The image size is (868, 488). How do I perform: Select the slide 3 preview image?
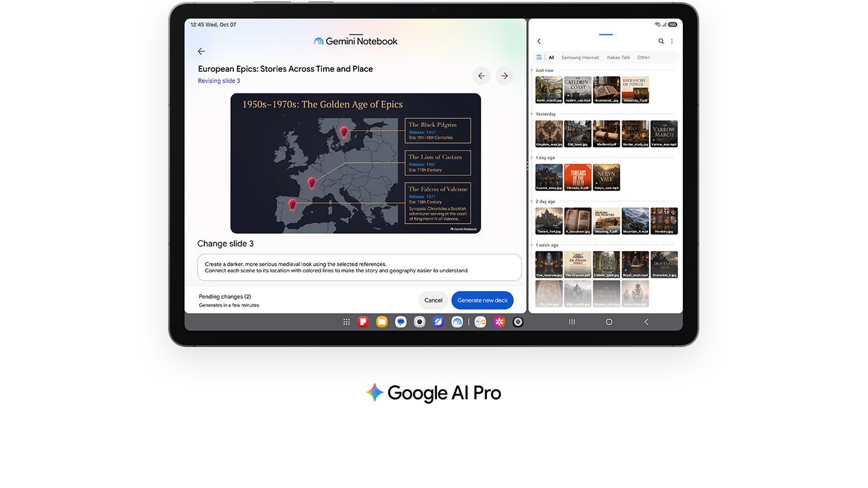click(x=356, y=163)
